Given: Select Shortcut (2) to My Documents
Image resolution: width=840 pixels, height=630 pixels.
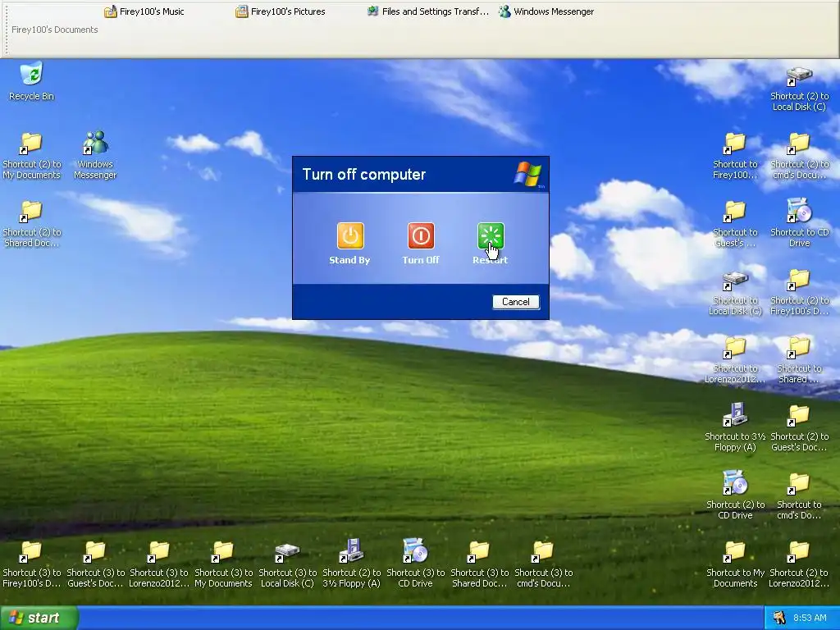Looking at the screenshot, I should pos(32,155).
